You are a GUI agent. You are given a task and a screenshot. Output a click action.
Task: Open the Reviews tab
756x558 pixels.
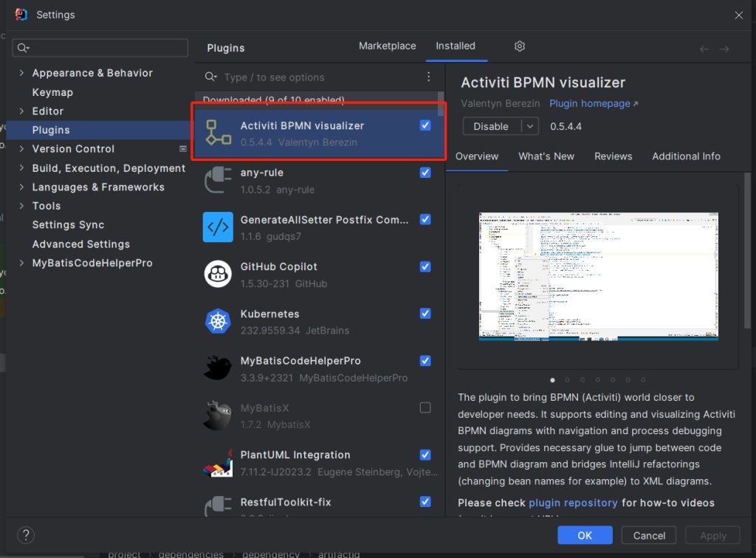point(614,156)
